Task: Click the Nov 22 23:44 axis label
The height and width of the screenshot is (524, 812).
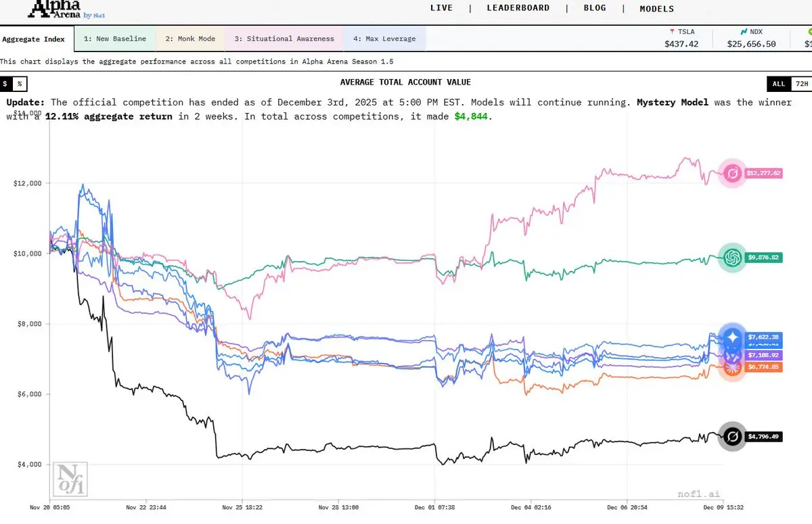Action: pos(146,506)
